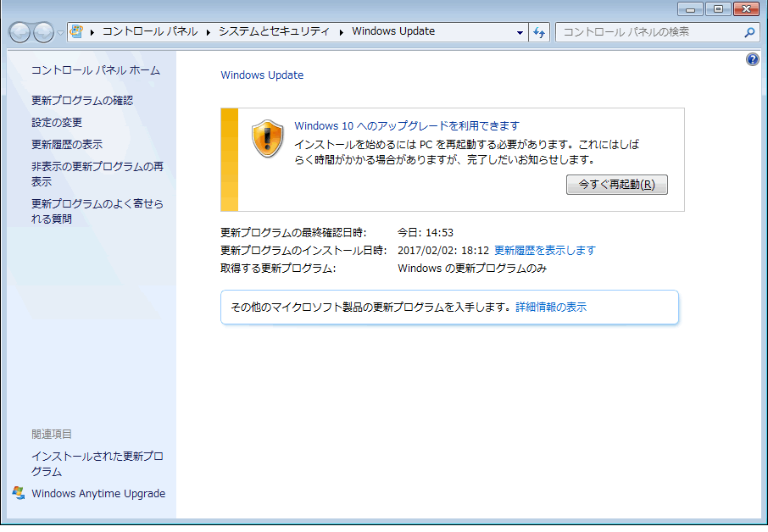
Task: Expand arrow before コントロール パネル breadcrumb
Action: coord(92,32)
